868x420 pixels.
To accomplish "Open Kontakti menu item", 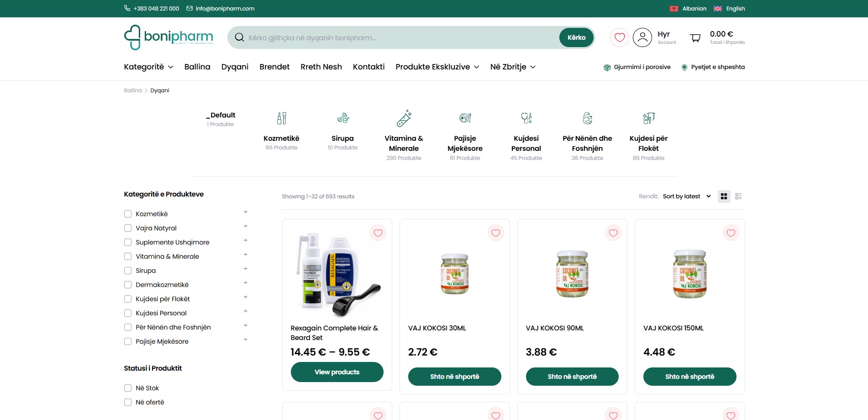I will (368, 67).
